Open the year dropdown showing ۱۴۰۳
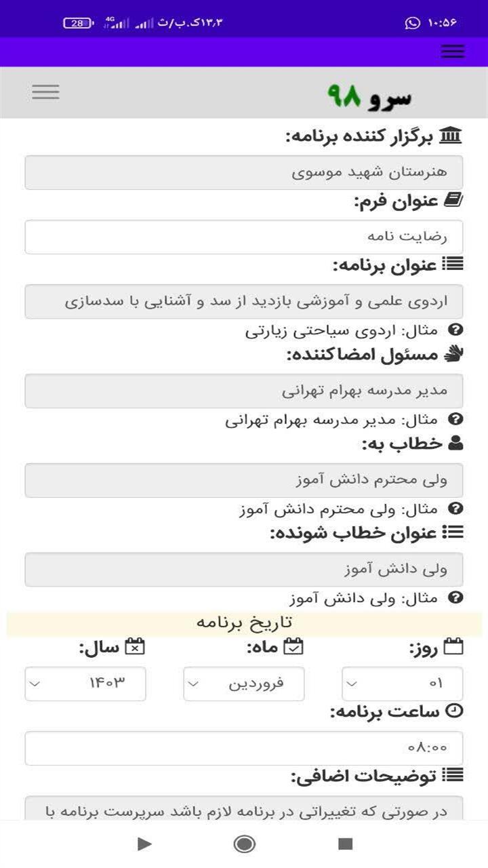The width and height of the screenshot is (488, 868). pos(85,684)
